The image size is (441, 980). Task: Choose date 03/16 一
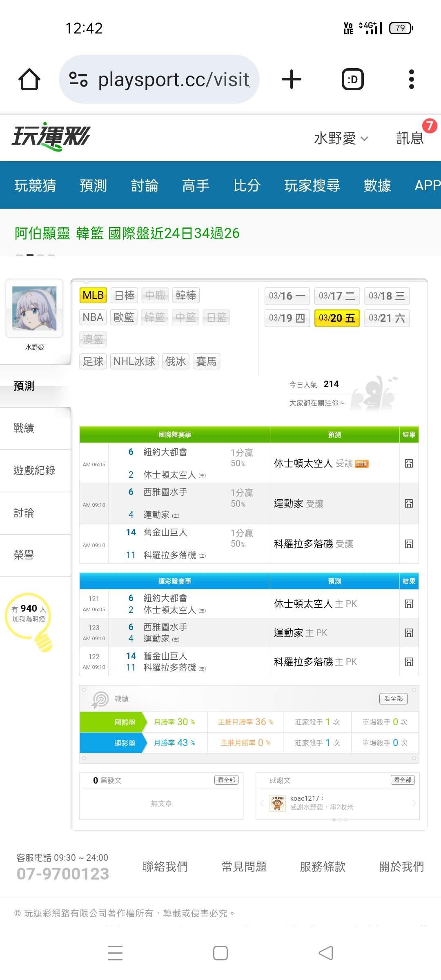[287, 296]
